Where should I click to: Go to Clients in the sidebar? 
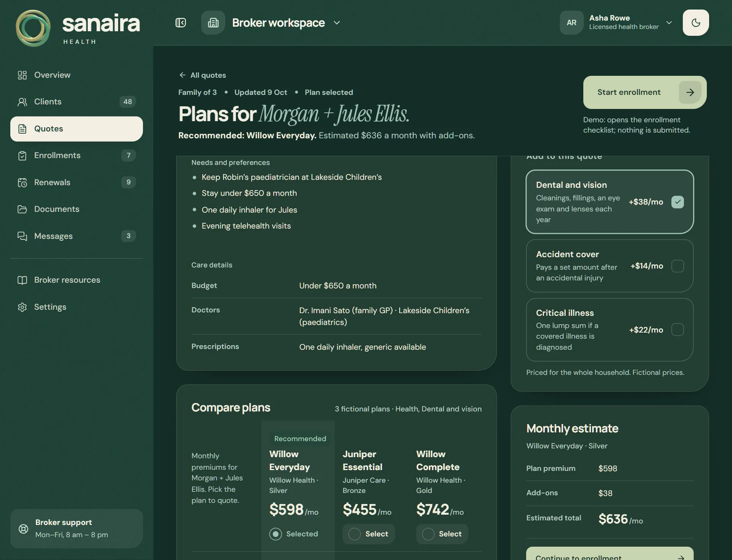[77, 102]
